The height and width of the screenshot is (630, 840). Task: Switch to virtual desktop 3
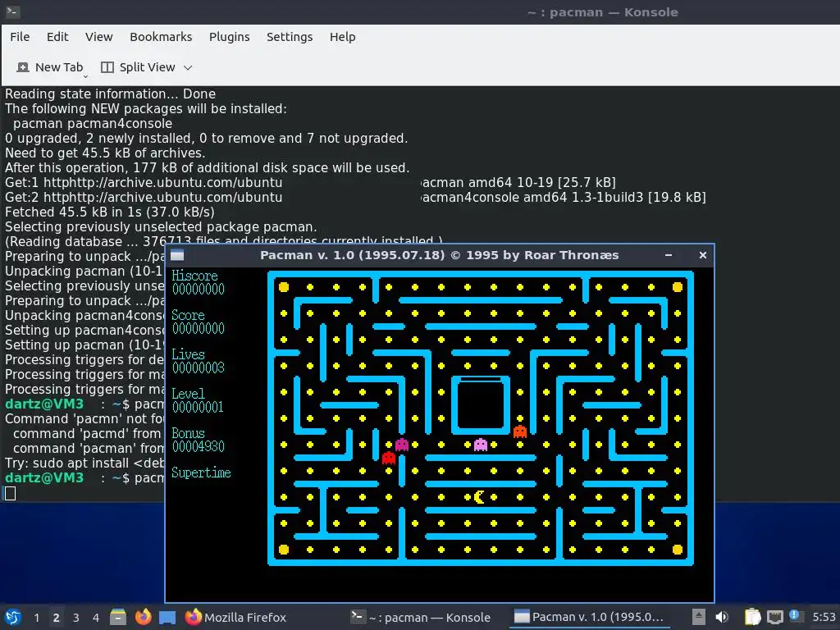coord(75,618)
